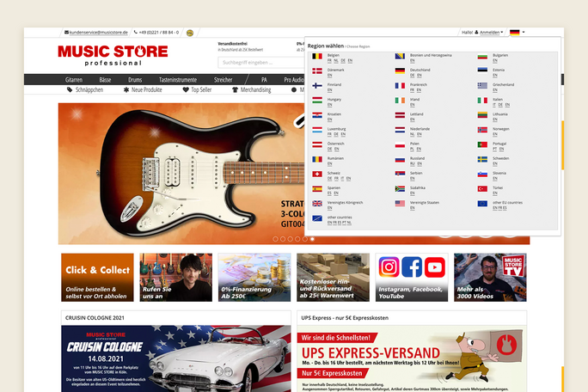Image resolution: width=588 pixels, height=392 pixels.
Task: Open the Tasteninstrumente menu
Action: coord(178,80)
